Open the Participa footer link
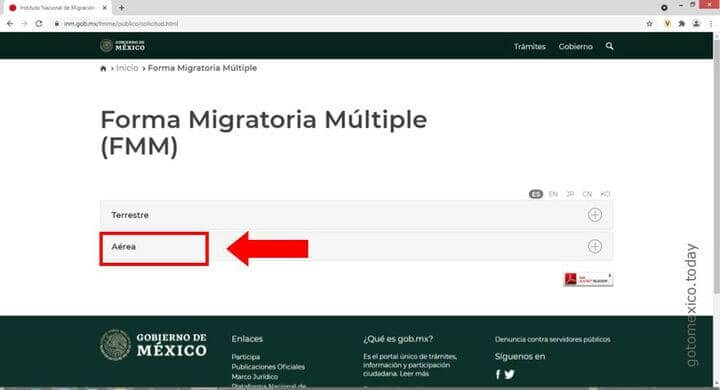 (x=246, y=357)
